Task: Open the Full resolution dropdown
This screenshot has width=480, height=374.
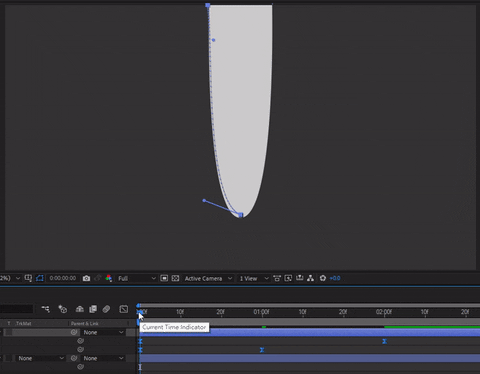Action: click(x=137, y=278)
